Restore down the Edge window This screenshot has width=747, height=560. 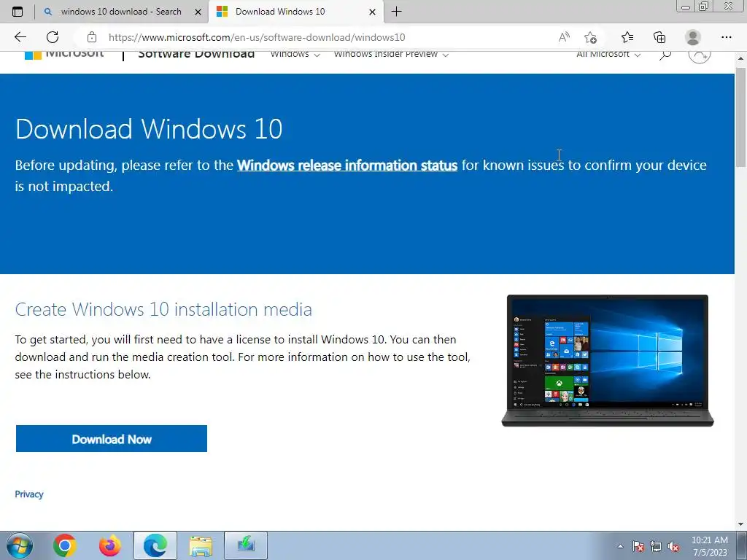point(704,7)
